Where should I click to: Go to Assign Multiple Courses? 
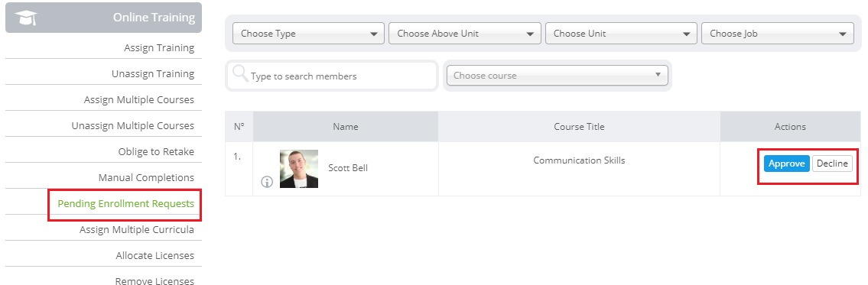click(x=139, y=99)
